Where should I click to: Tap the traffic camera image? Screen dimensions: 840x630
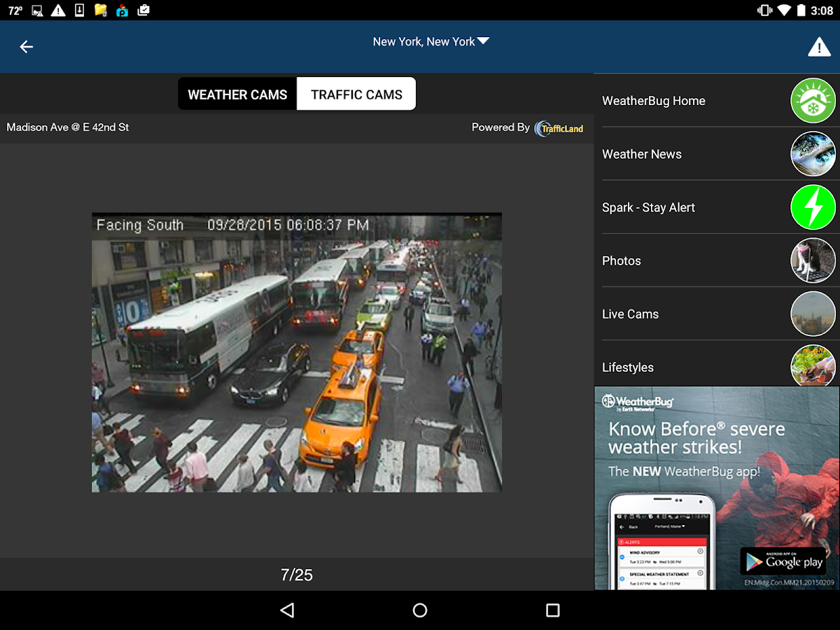(297, 352)
